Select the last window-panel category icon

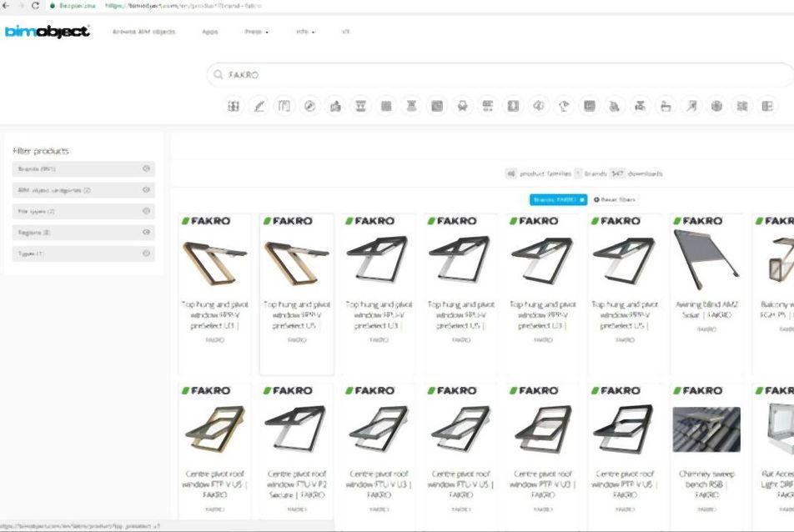pos(767,106)
